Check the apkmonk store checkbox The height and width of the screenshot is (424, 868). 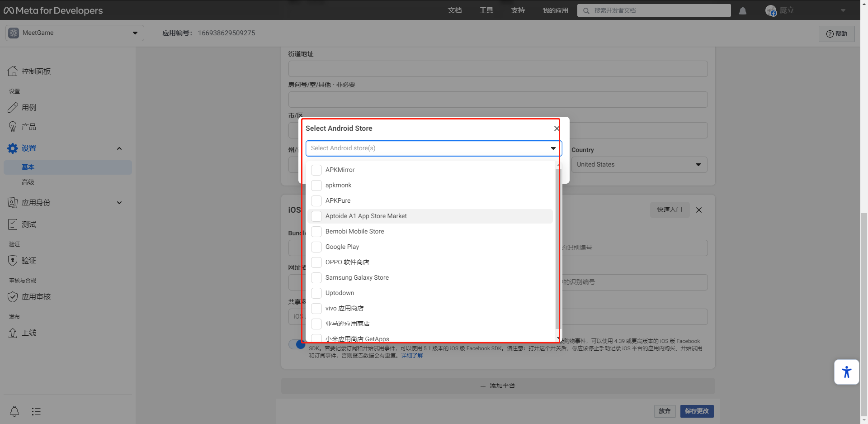[316, 185]
